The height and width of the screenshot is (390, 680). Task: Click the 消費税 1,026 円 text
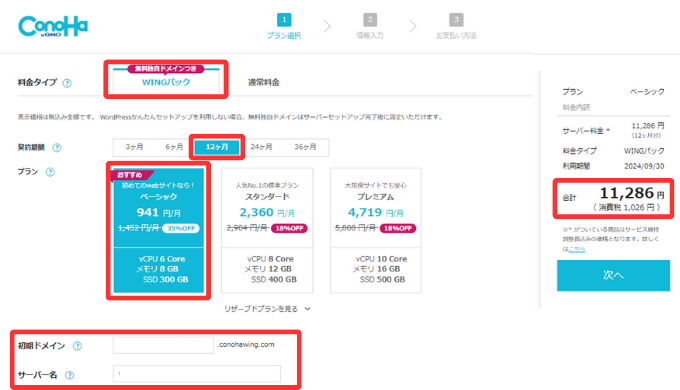point(627,207)
